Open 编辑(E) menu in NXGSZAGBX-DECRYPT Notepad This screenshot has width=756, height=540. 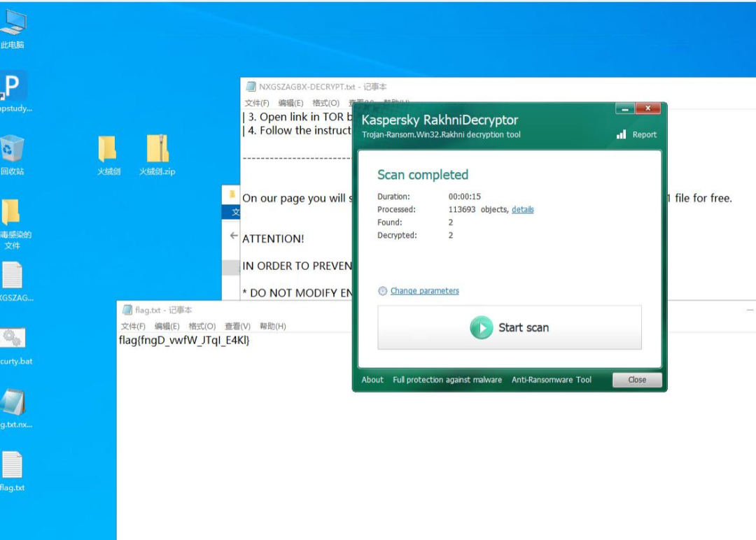[290, 103]
